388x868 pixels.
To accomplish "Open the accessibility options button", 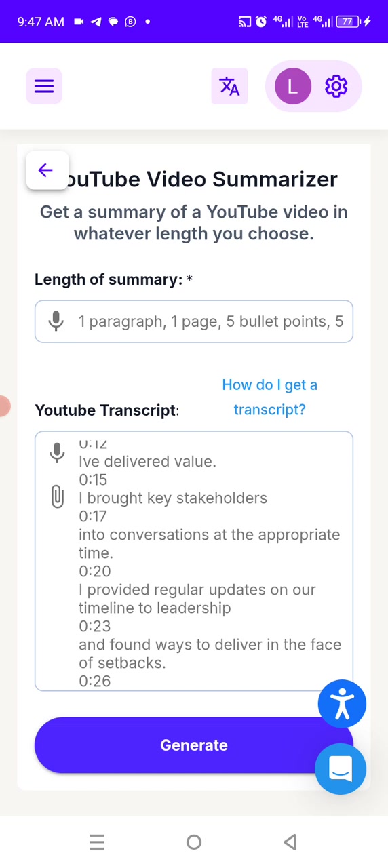I will pos(342,703).
